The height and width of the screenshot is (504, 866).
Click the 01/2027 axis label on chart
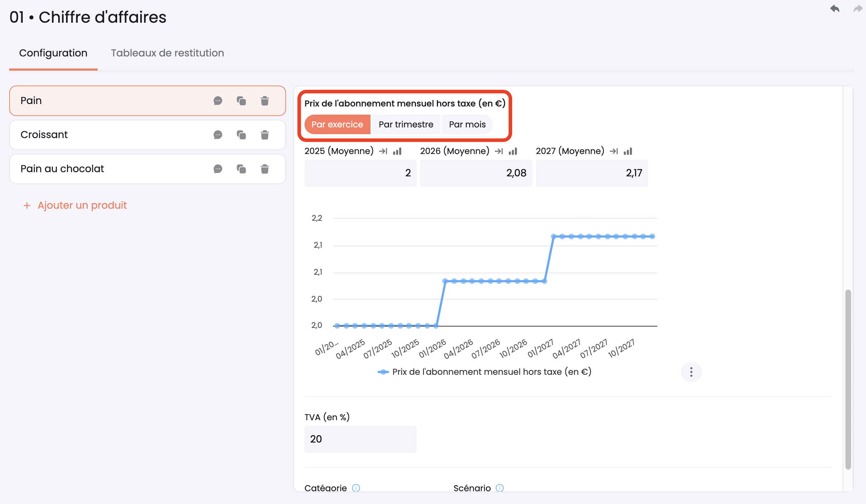pyautogui.click(x=540, y=348)
